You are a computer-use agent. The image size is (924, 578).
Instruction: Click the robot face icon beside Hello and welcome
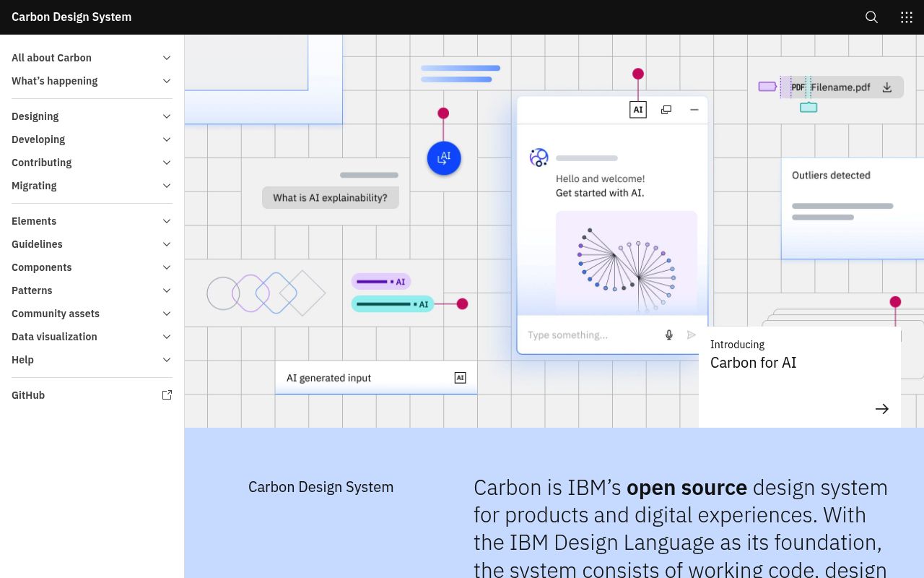[x=539, y=158]
